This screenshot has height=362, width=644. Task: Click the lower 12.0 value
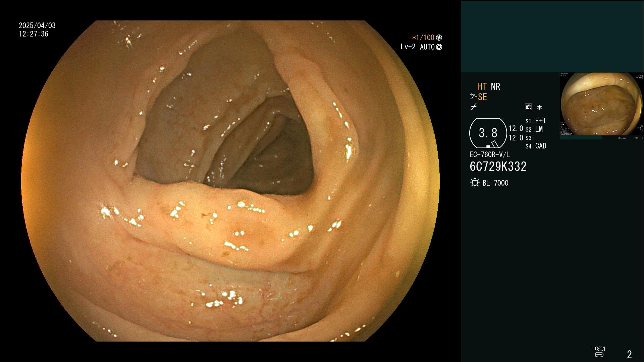[x=516, y=138]
